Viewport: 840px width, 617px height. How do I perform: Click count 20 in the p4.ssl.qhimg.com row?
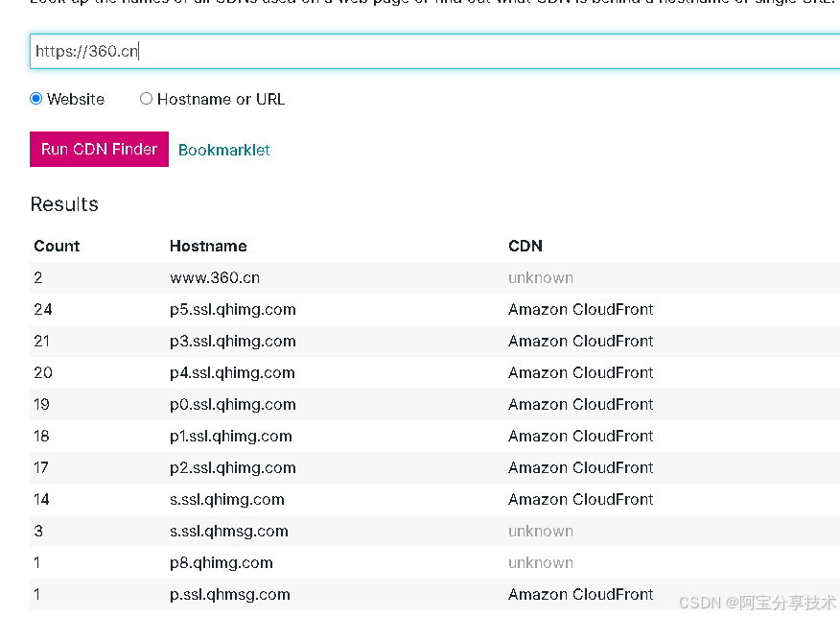(43, 372)
